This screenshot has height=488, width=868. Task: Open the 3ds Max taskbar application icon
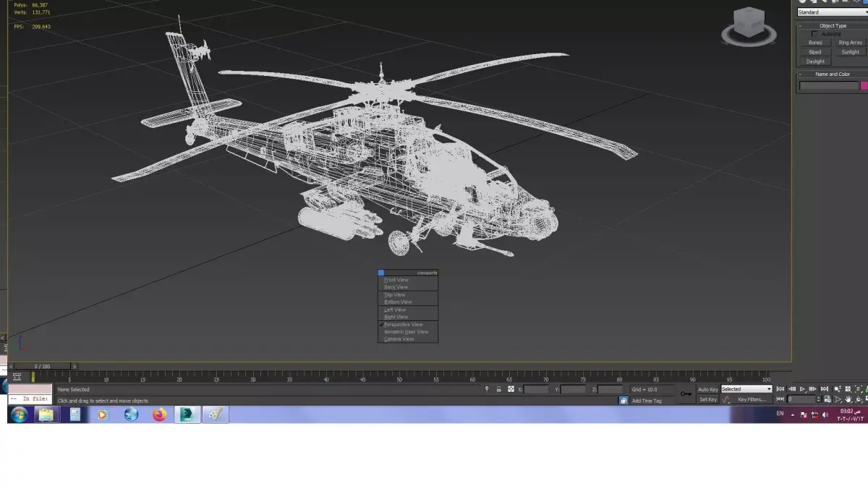click(187, 414)
